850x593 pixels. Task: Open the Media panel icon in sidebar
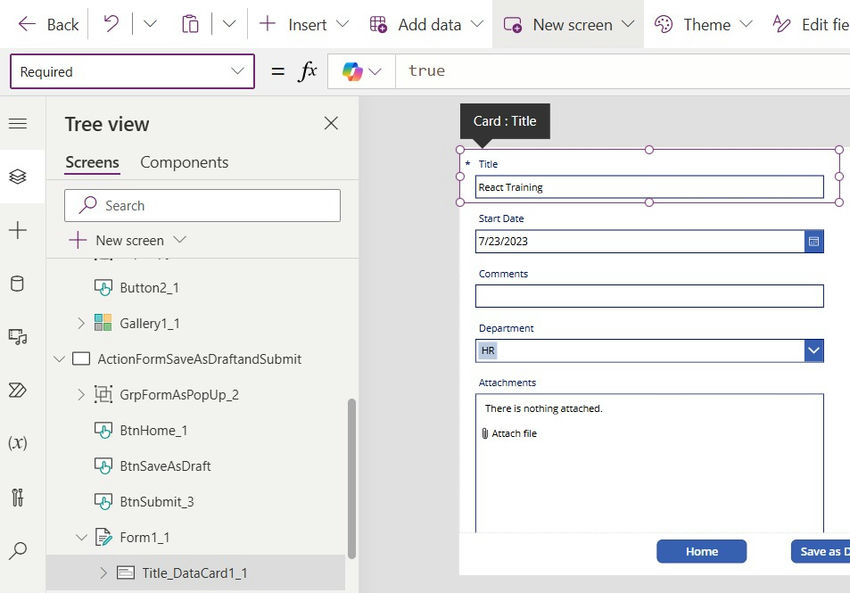(x=17, y=337)
